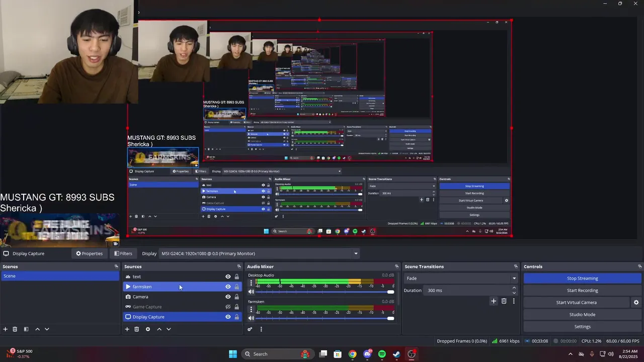This screenshot has width=644, height=362.
Task: Hide the farmsken source via eye icon
Action: click(x=228, y=287)
